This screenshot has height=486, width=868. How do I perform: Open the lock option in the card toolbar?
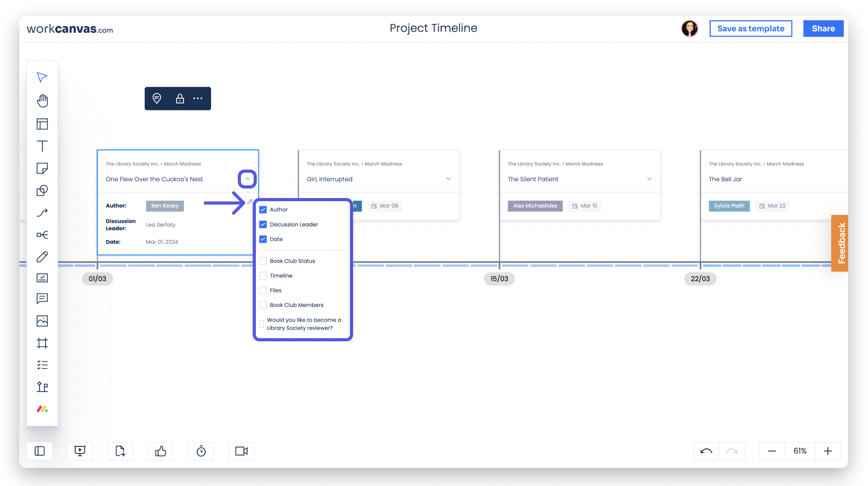179,98
